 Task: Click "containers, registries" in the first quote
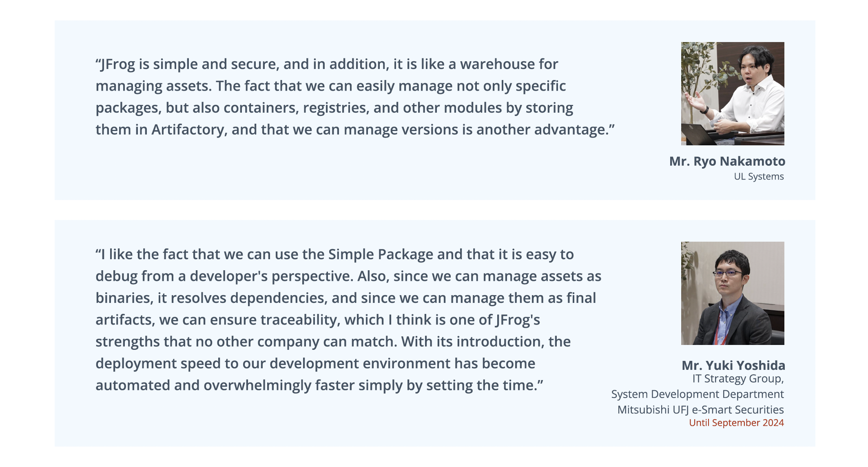pyautogui.click(x=294, y=108)
